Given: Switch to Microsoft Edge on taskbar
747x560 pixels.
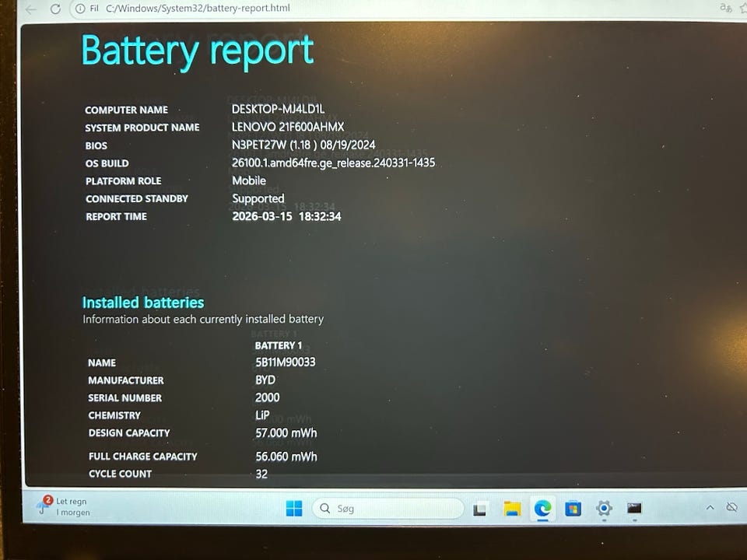Looking at the screenshot, I should tap(542, 509).
